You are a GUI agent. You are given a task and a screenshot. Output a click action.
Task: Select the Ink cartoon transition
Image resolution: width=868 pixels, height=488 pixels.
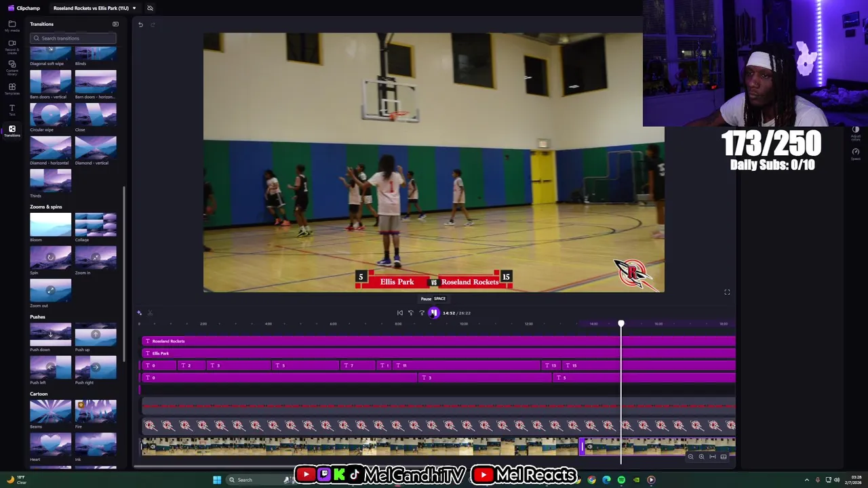(96, 445)
